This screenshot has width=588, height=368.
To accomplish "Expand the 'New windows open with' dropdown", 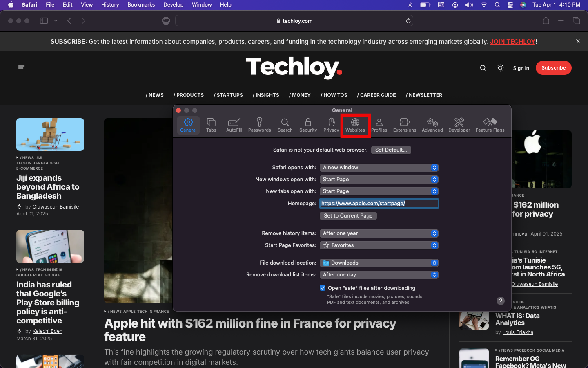I will click(379, 180).
